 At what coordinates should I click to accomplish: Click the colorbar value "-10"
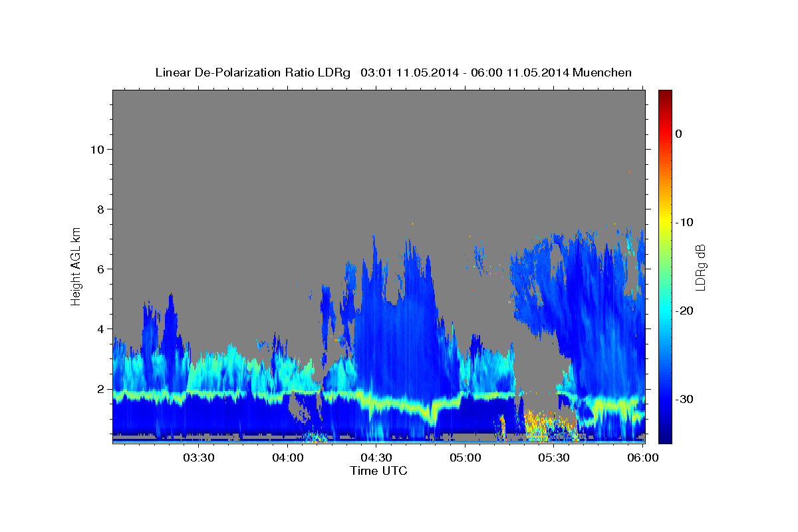point(684,222)
